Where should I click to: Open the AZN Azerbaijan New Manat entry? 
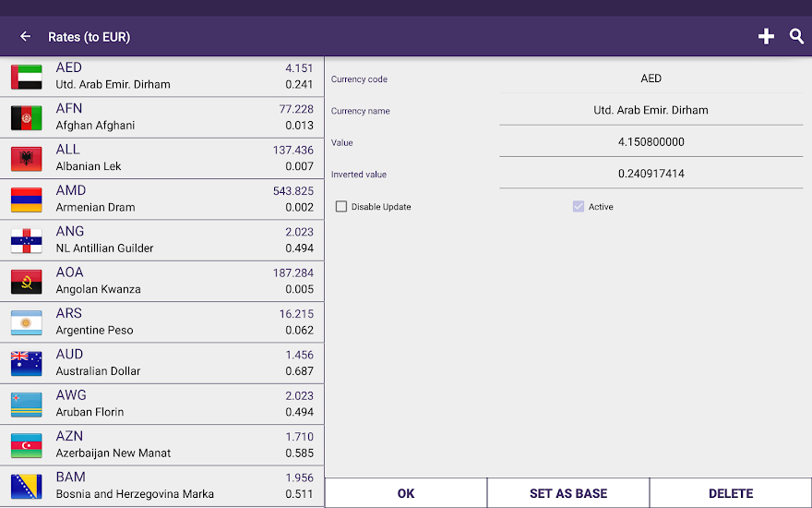pos(161,444)
